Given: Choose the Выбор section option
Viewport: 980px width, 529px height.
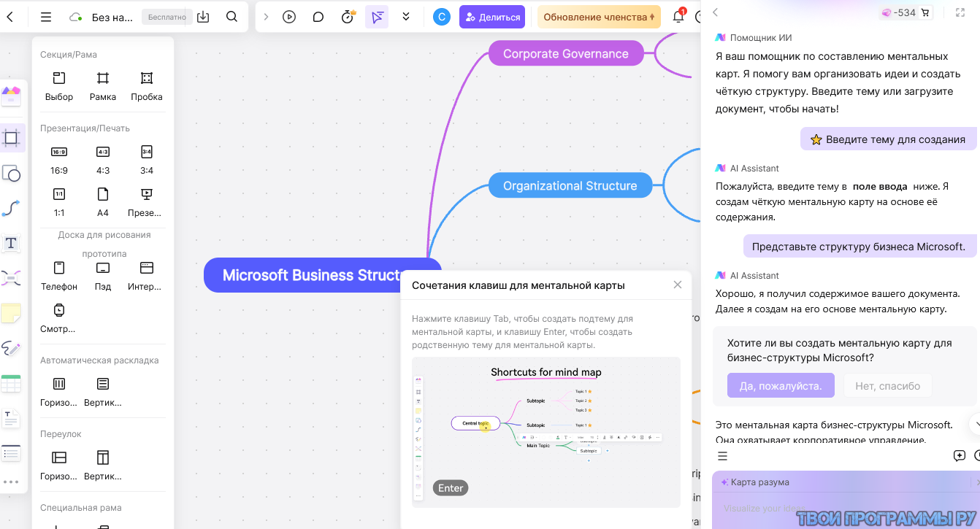Looking at the screenshot, I should tap(59, 86).
